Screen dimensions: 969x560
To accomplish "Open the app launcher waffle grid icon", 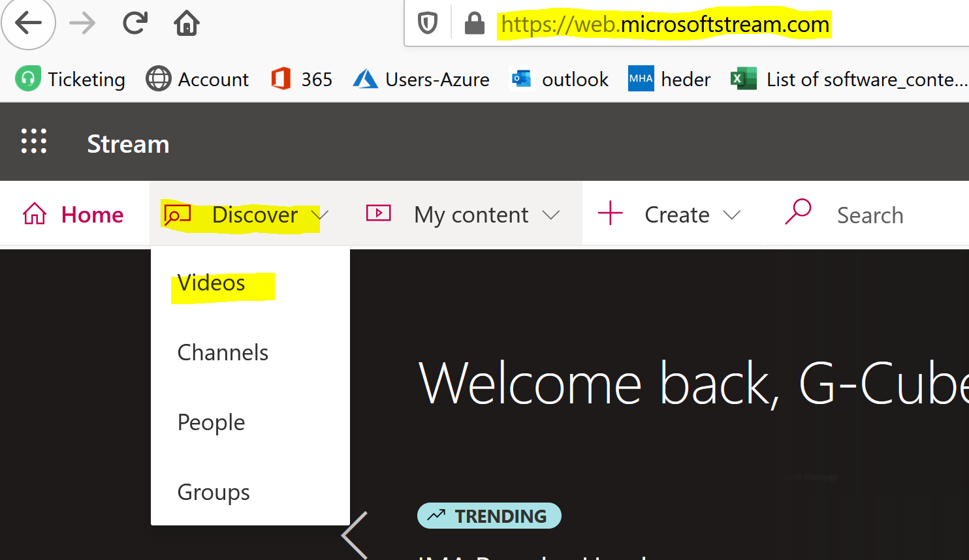I will [34, 141].
